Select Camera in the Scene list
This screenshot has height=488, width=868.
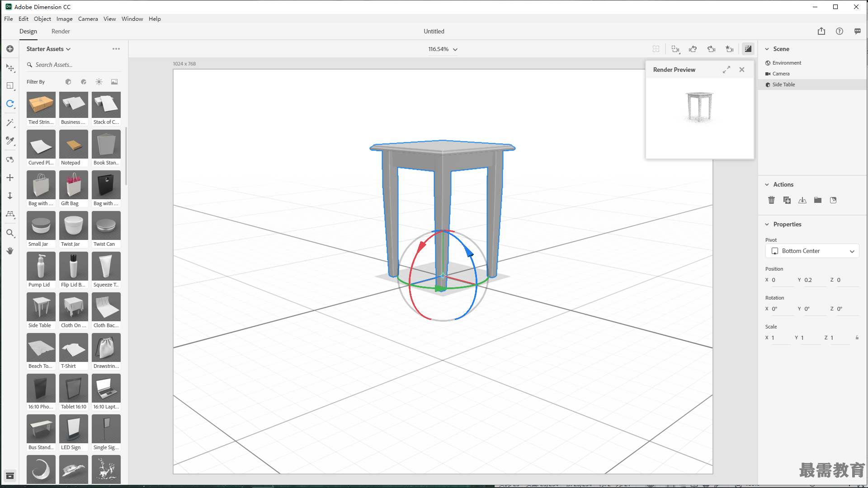tap(812, 74)
